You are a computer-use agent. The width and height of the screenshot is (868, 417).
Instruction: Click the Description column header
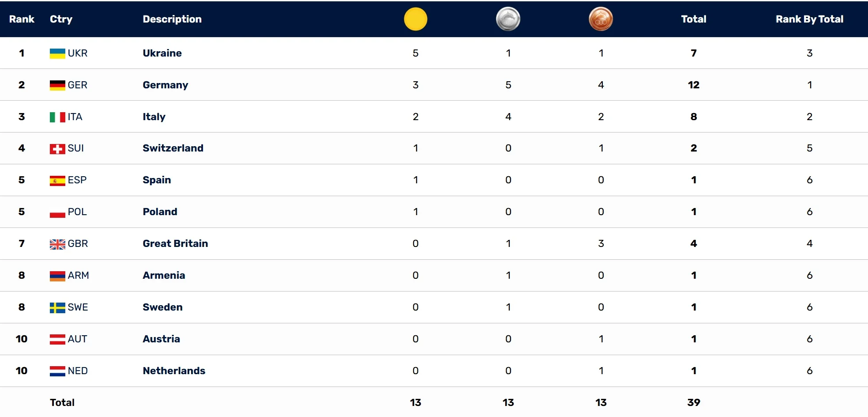coord(172,19)
